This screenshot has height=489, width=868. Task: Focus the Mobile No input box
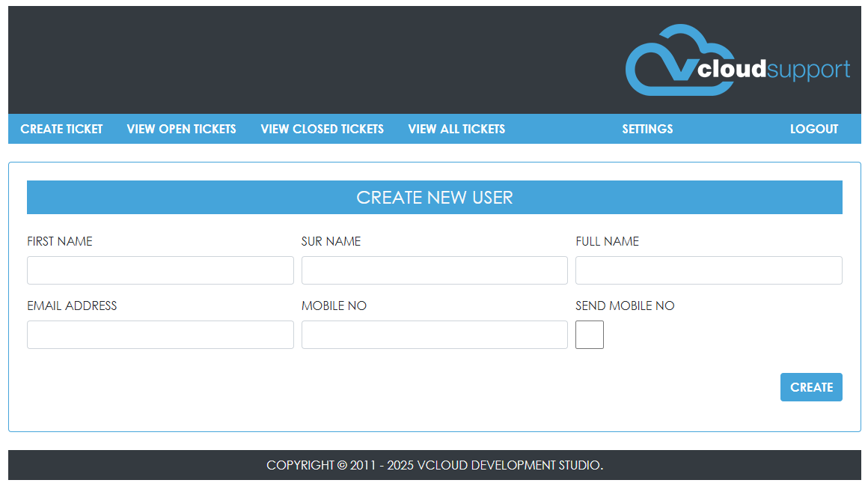click(434, 335)
